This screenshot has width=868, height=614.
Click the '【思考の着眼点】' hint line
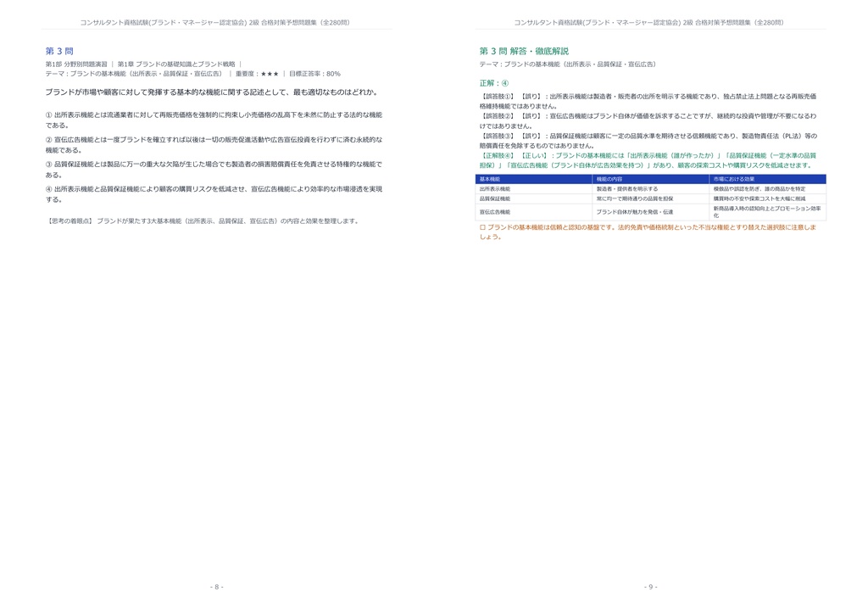tap(203, 220)
